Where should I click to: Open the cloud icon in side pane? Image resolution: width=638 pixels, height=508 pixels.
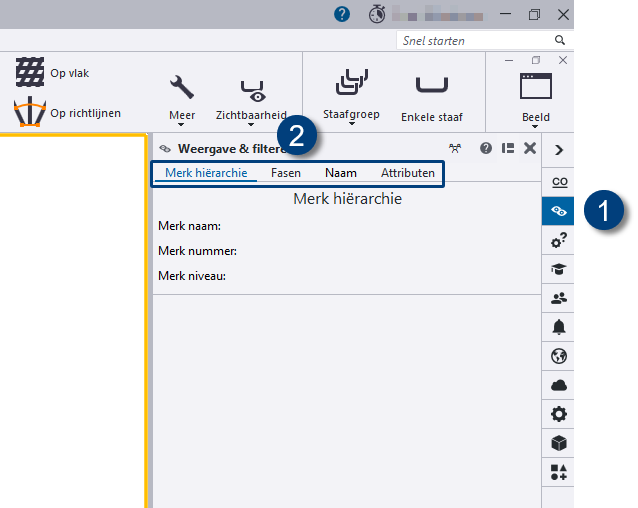pyautogui.click(x=558, y=385)
